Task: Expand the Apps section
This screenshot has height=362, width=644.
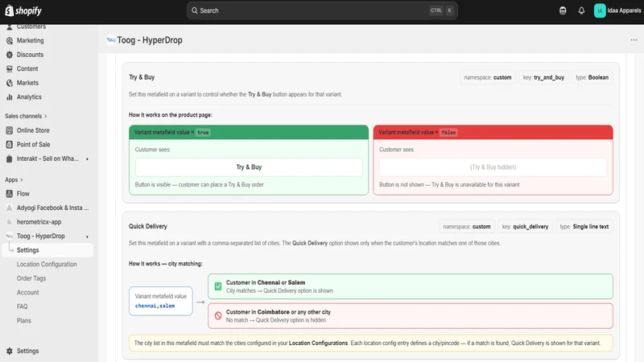Action: click(14, 179)
